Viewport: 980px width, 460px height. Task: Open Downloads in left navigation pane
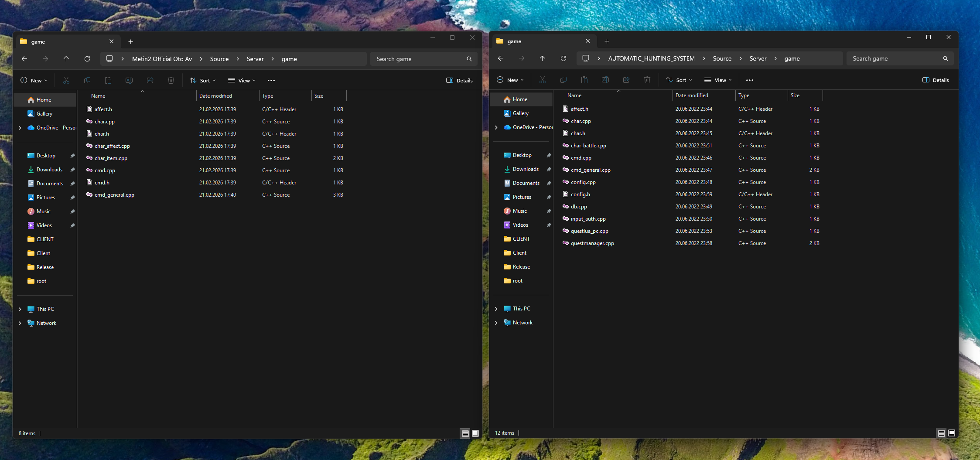coord(49,170)
